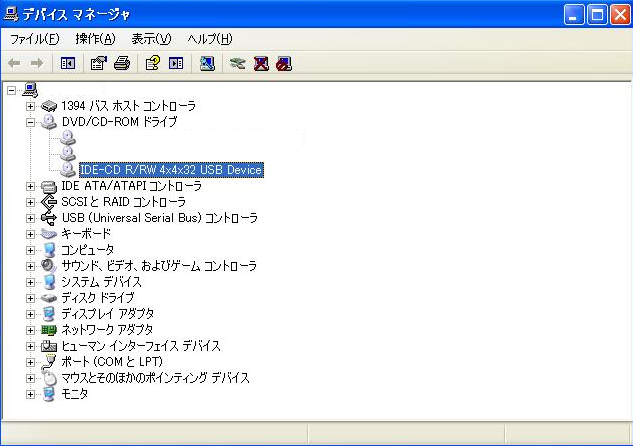
Task: Expand ヒューマン インターフェイス デバイス node
Action: click(x=30, y=346)
